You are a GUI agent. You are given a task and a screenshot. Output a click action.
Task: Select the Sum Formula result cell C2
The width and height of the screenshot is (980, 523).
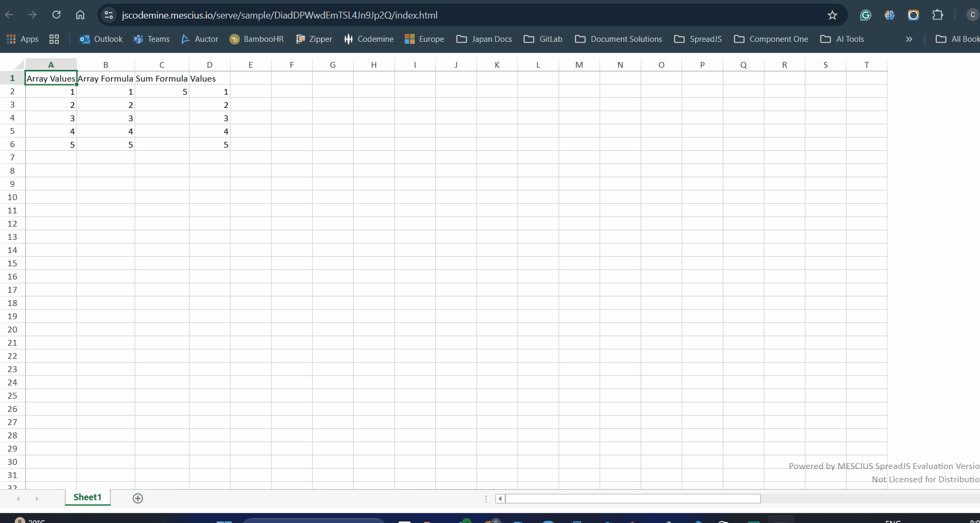click(162, 92)
